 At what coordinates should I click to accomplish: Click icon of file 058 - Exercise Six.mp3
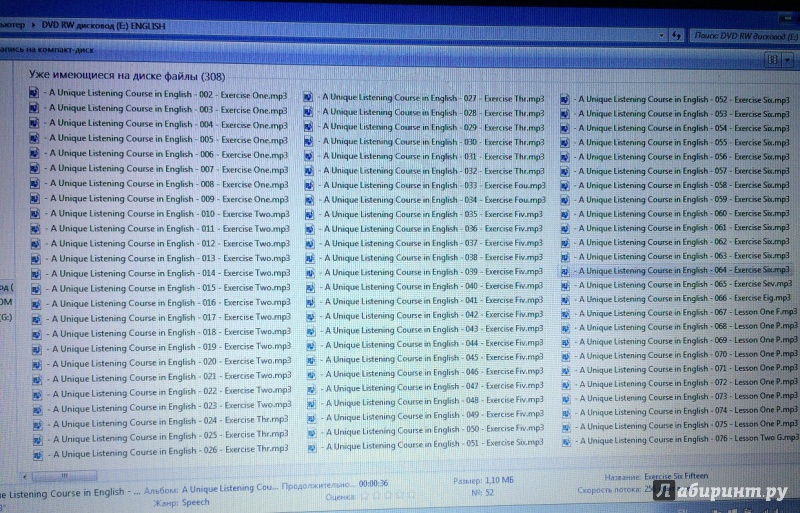coord(565,186)
